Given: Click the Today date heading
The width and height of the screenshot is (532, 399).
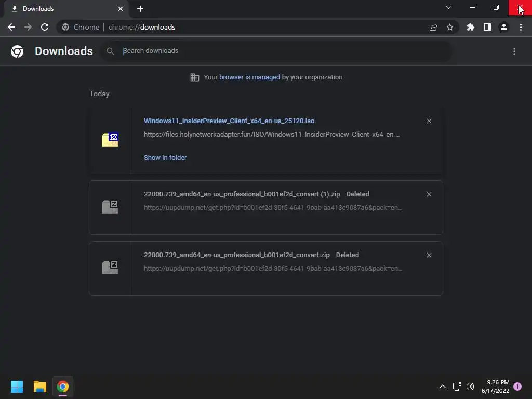Looking at the screenshot, I should (x=99, y=94).
